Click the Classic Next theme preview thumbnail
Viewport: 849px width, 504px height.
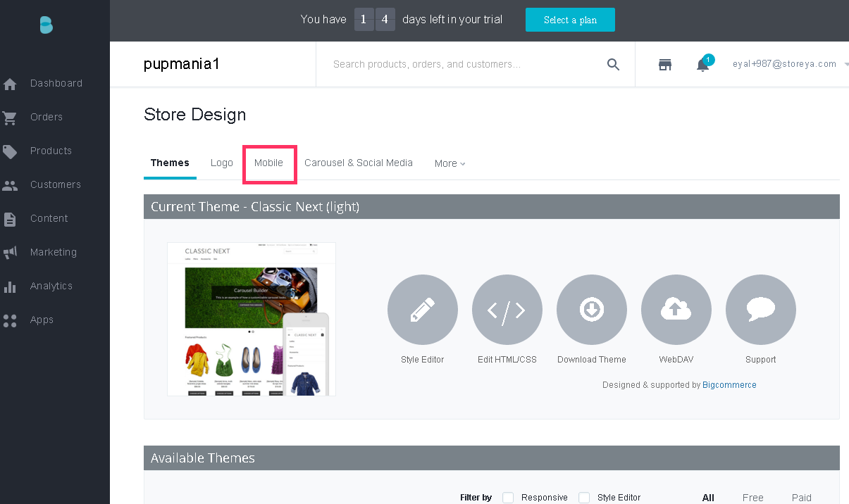coord(251,319)
